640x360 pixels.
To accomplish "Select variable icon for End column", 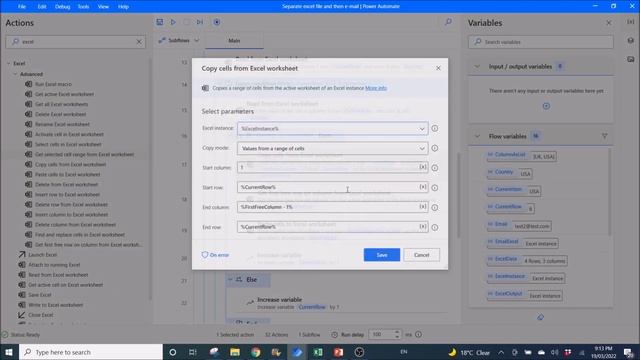I will (x=423, y=207).
